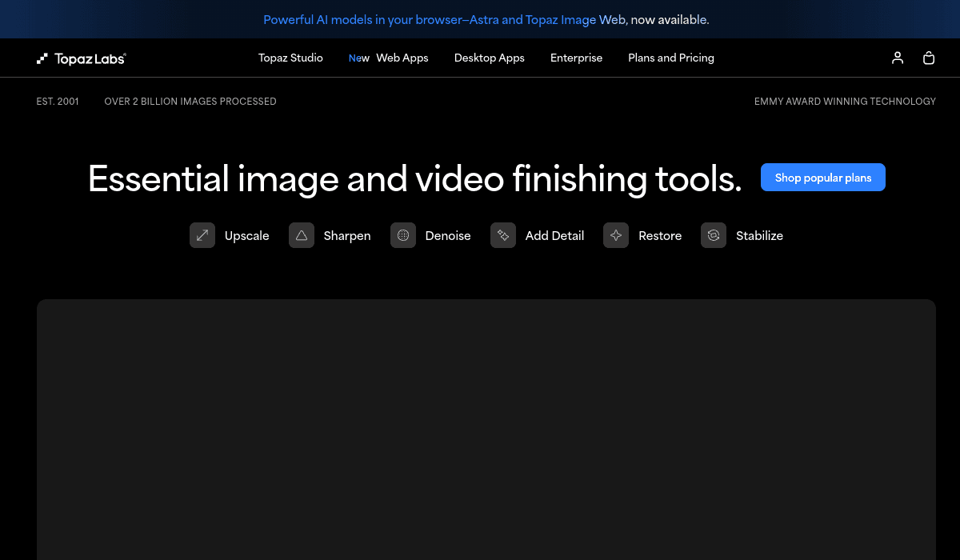
Task: Go to Plans and Pricing
Action: [671, 58]
